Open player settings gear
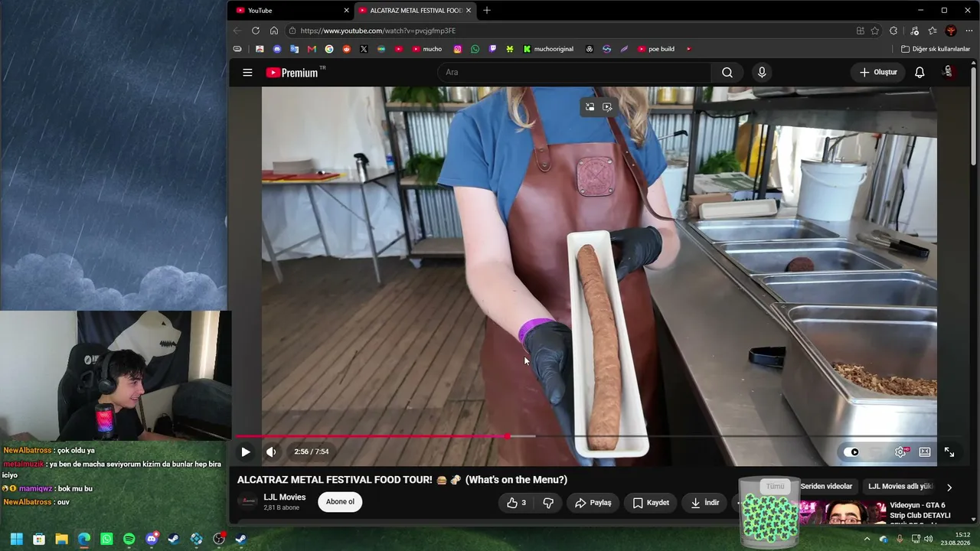Viewport: 980px width, 551px height. click(900, 452)
